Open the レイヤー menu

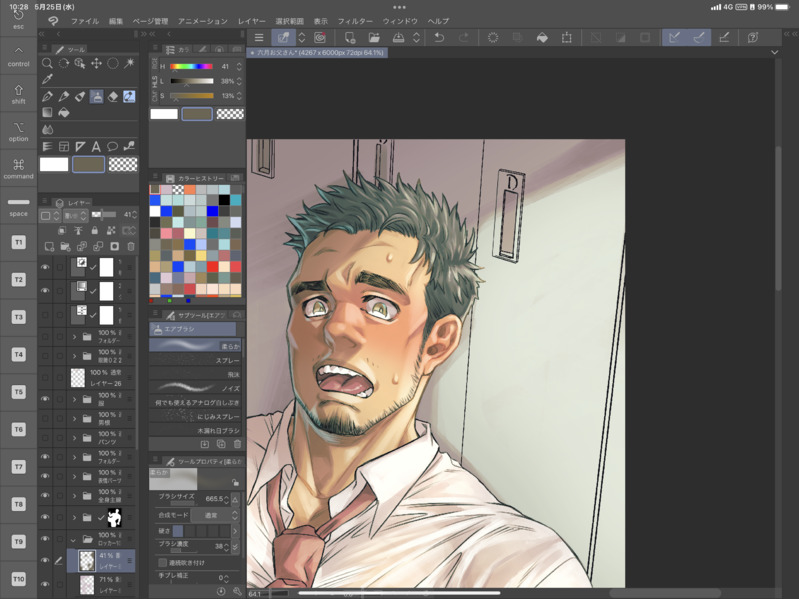click(x=251, y=20)
